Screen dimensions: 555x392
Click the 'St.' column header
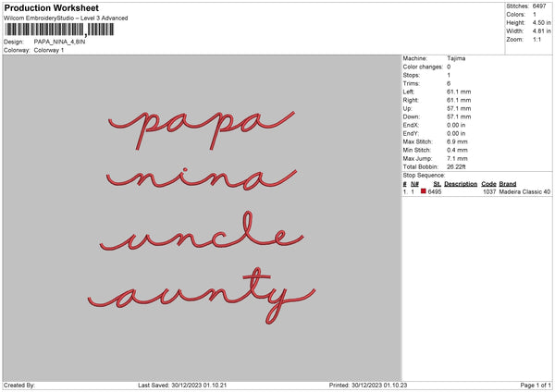(438, 184)
